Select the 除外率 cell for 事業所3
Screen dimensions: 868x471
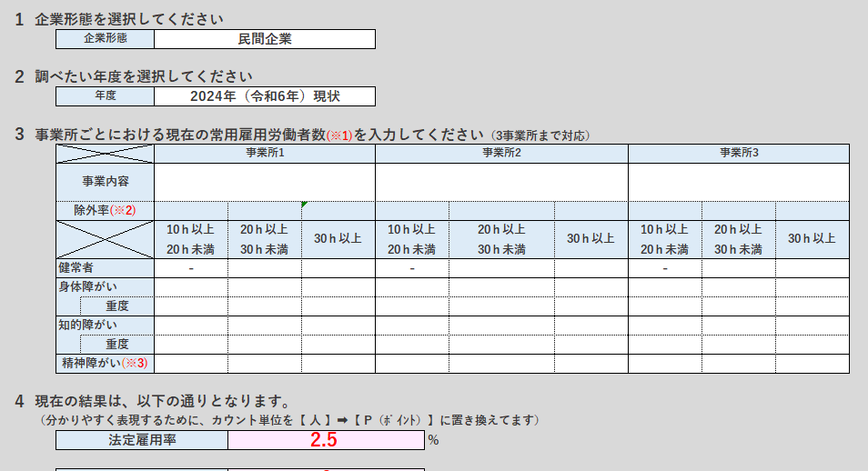point(738,210)
